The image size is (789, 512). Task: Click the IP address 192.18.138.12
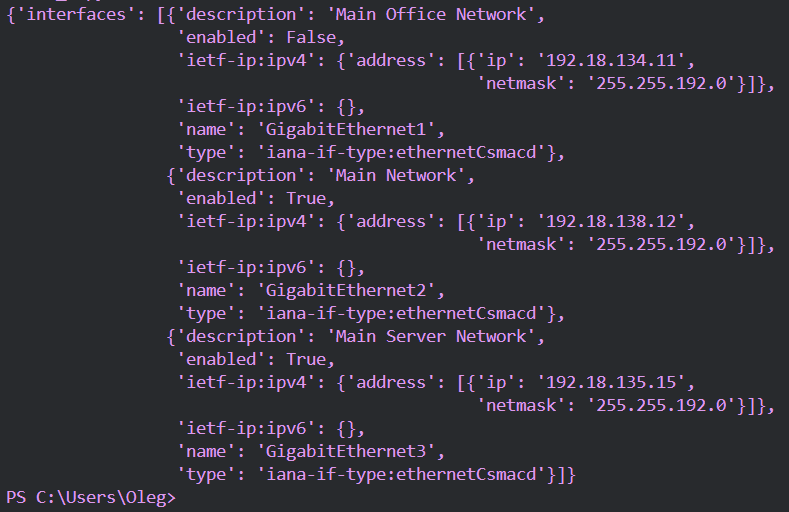pos(611,222)
